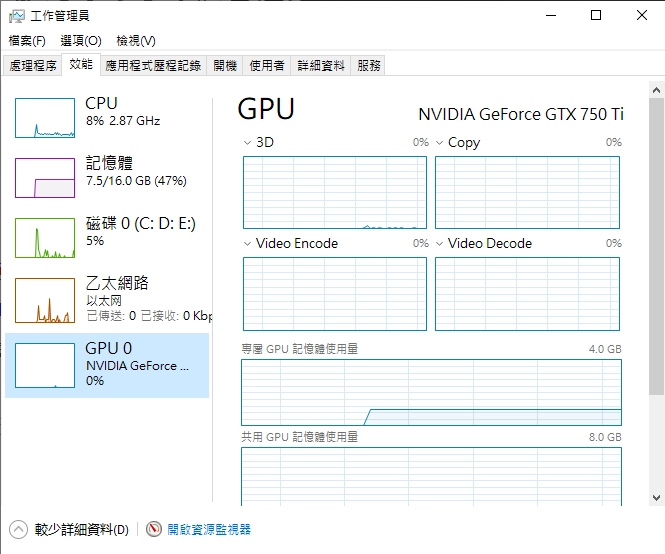Open the Copy engine dropdown chevron

[440, 143]
